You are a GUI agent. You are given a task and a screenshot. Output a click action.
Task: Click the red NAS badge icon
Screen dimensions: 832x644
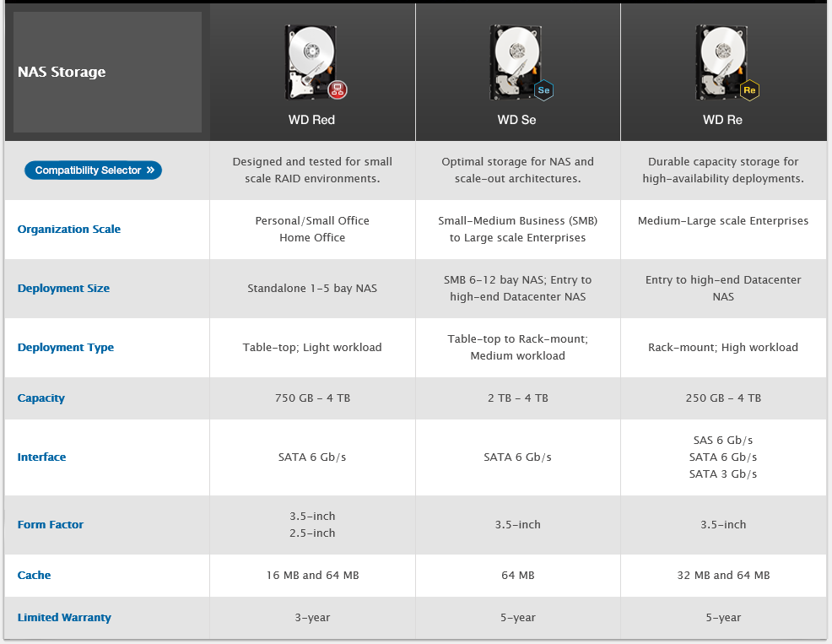pos(338,89)
